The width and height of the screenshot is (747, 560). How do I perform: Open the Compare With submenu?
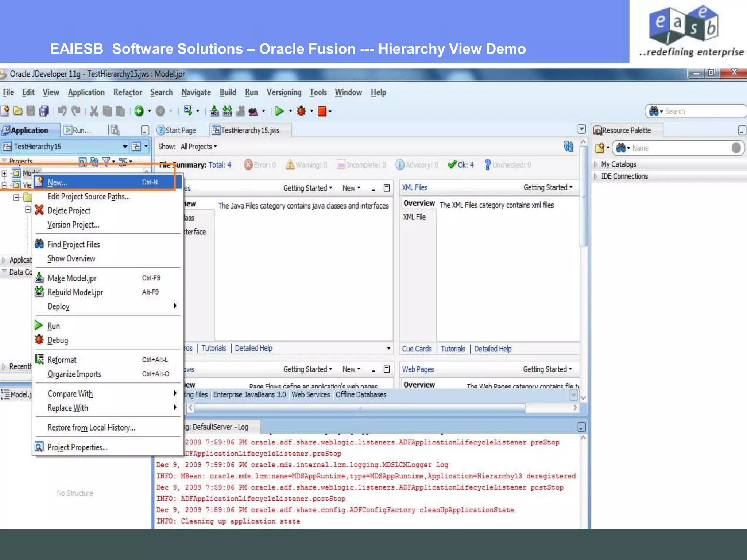(x=108, y=393)
